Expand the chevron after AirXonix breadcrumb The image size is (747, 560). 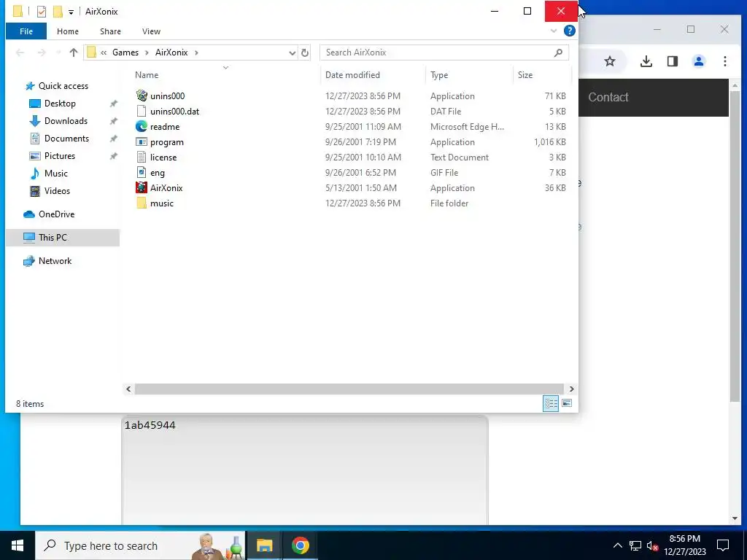[196, 52]
